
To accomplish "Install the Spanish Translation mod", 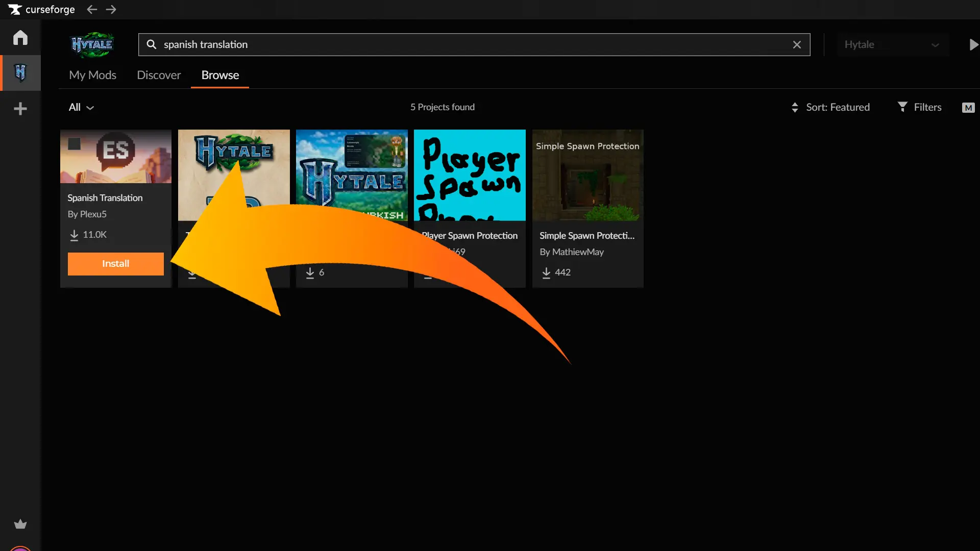I will tap(115, 263).
